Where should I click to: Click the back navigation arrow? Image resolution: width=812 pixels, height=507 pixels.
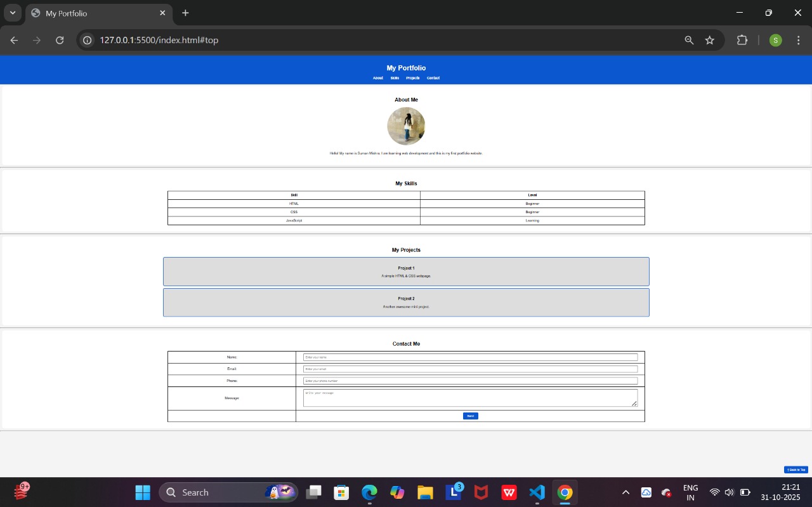[x=14, y=40]
